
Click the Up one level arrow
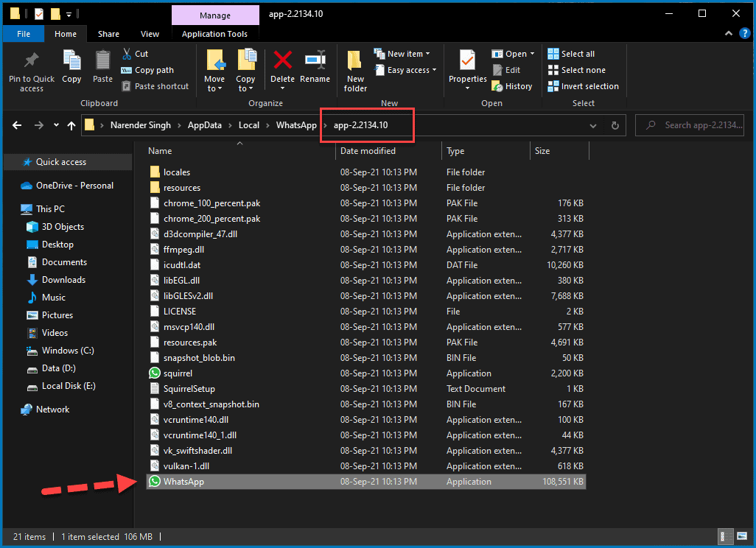(x=71, y=125)
